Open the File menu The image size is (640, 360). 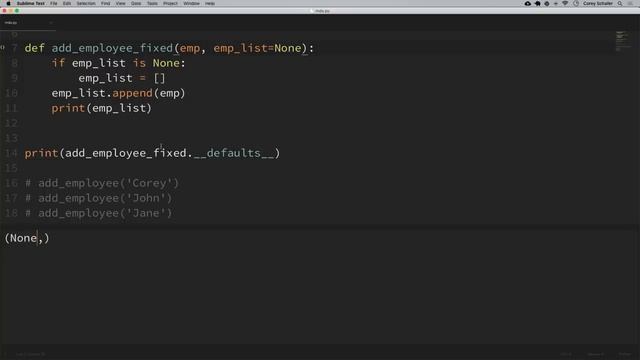pos(53,3)
